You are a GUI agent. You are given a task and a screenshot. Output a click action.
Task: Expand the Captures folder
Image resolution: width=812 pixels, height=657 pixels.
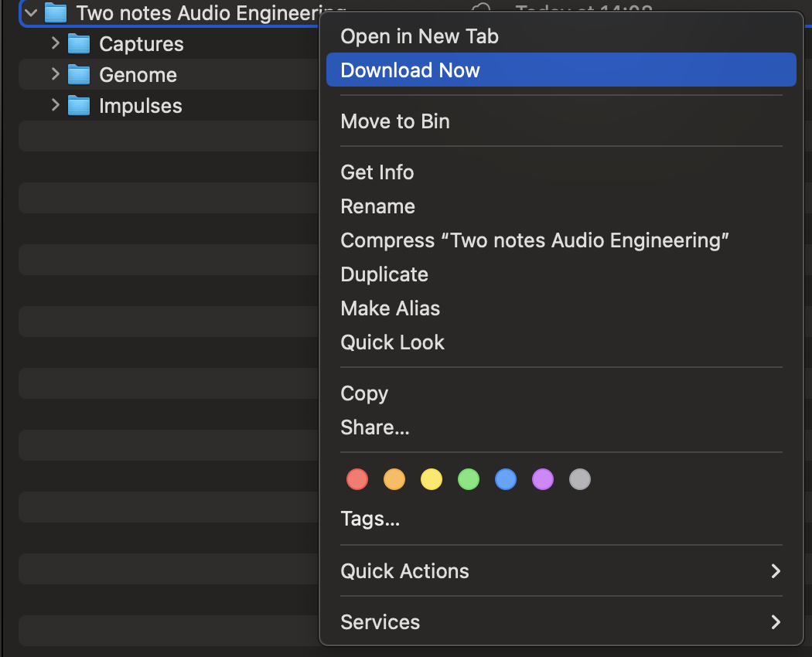click(56, 43)
